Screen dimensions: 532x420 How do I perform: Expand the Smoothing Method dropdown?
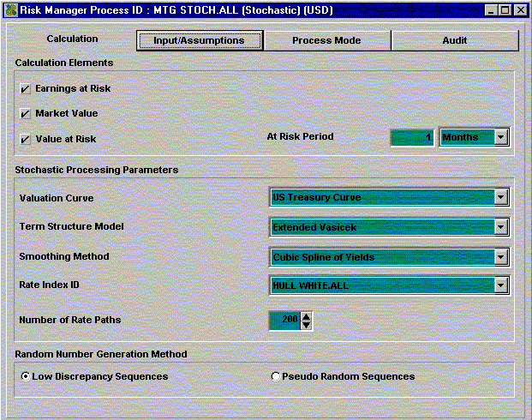point(501,257)
